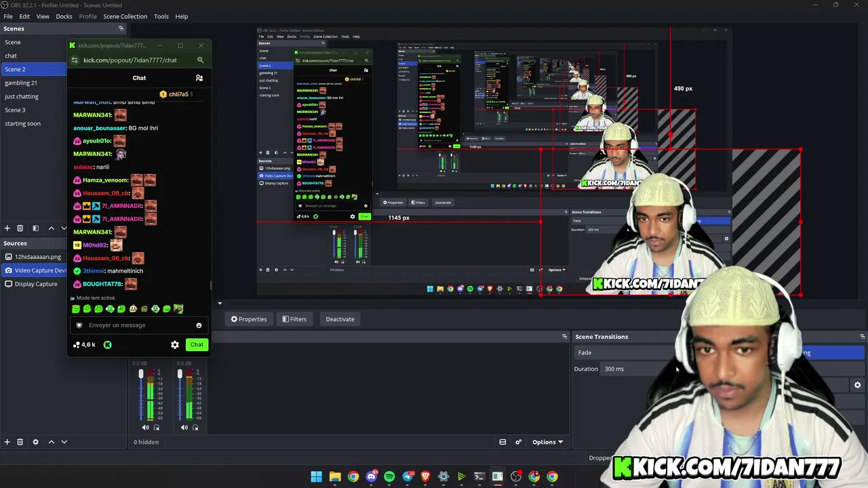Open mixer Options dropdown

[547, 442]
